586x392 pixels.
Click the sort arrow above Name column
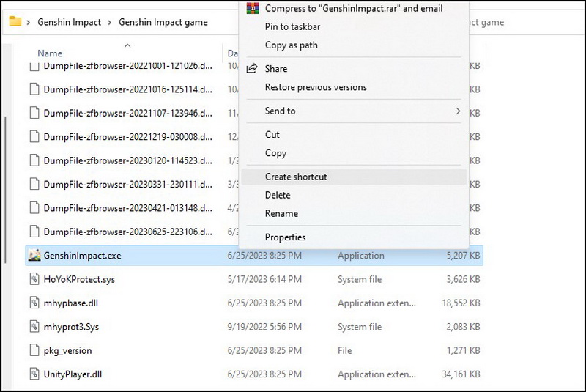(x=127, y=45)
